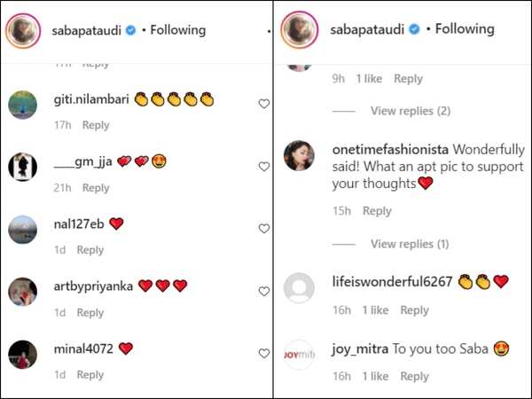Reply to onetimefashionista's comment
Screen dimensions: 532x399
(x=377, y=211)
